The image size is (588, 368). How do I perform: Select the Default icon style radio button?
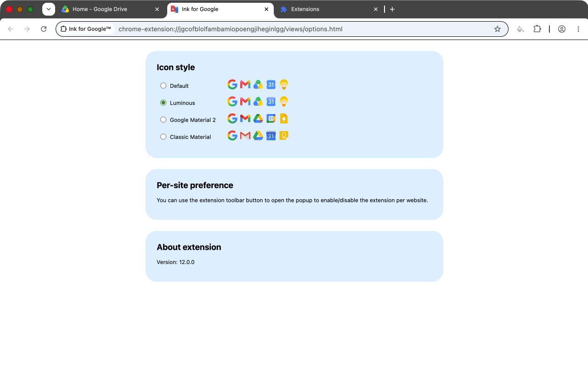click(163, 86)
